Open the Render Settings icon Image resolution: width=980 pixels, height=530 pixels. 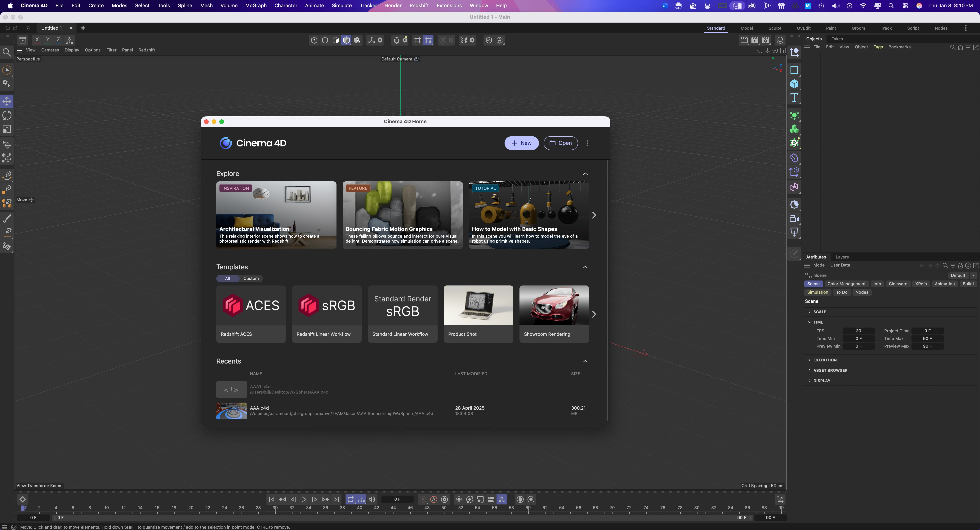(x=766, y=40)
